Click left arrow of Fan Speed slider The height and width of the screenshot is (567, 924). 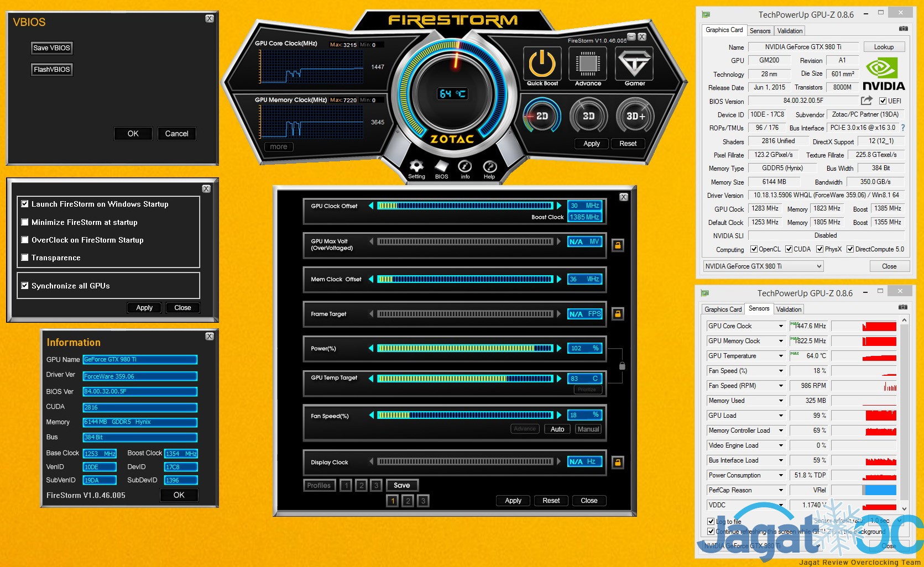point(371,415)
